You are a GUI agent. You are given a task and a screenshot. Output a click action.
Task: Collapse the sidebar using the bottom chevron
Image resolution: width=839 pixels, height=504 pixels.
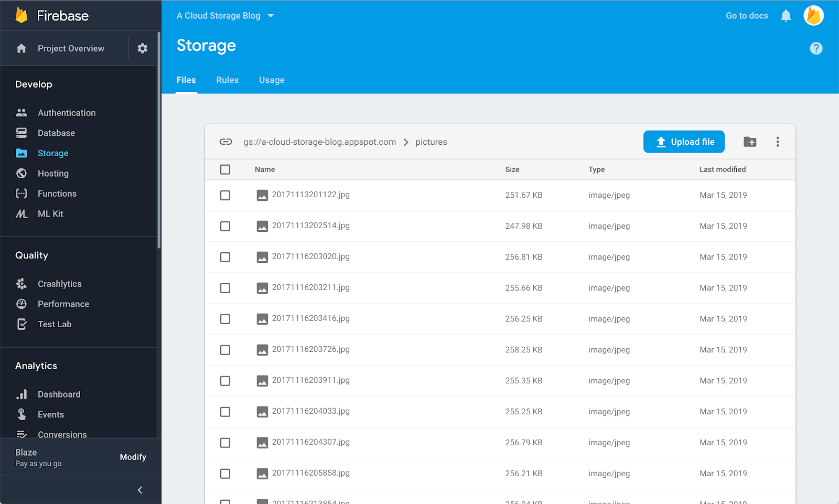(140, 490)
